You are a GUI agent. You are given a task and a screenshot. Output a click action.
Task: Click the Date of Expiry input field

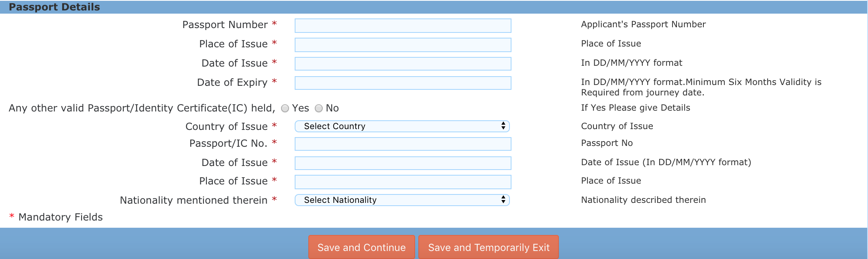click(403, 83)
